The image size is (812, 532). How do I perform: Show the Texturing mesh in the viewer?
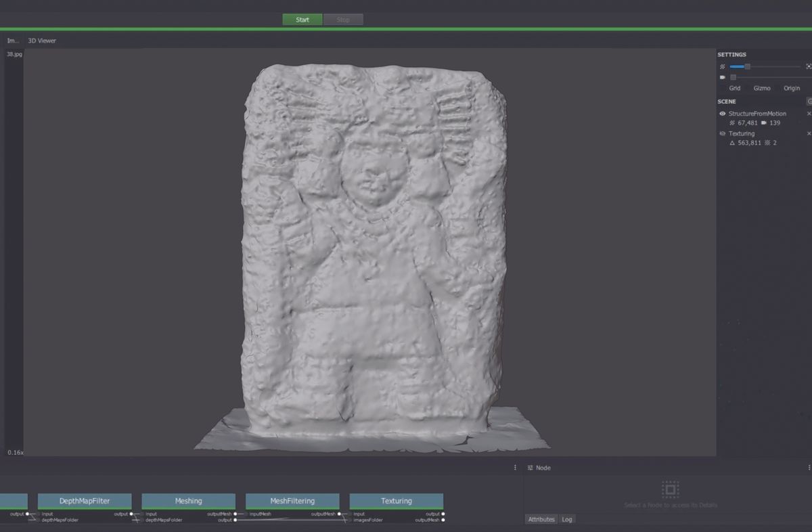[722, 133]
